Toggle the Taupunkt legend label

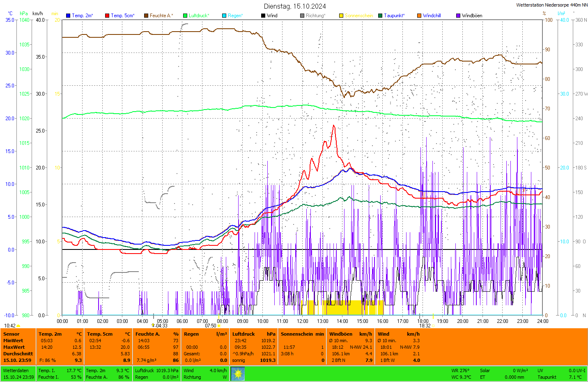tap(394, 16)
